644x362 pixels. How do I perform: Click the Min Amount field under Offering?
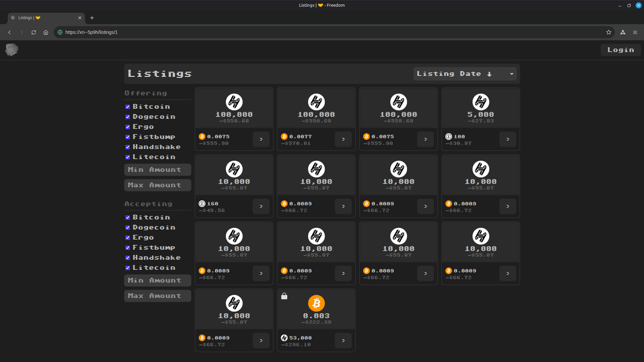pyautogui.click(x=157, y=169)
